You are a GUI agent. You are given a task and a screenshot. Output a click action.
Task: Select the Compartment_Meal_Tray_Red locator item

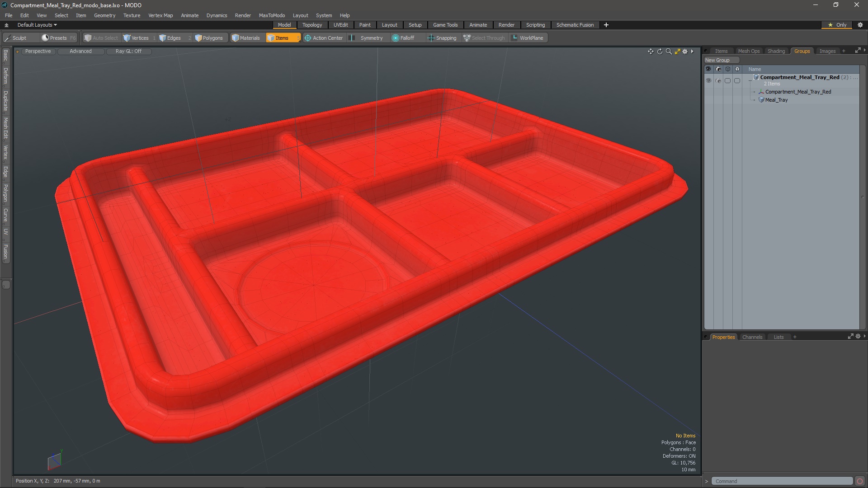point(798,92)
